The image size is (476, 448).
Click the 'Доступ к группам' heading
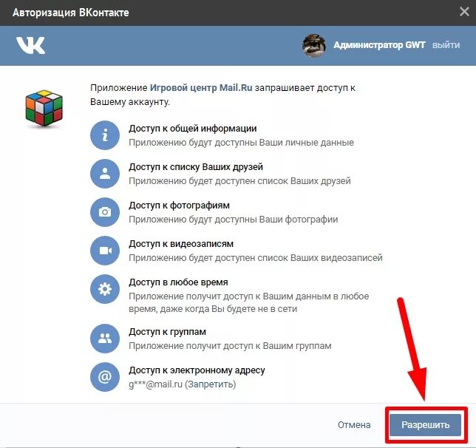click(167, 332)
